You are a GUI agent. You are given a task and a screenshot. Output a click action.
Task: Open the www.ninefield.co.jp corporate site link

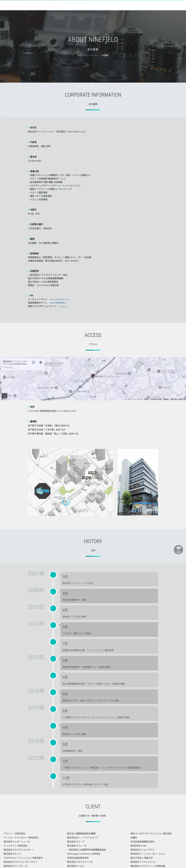[59, 299]
